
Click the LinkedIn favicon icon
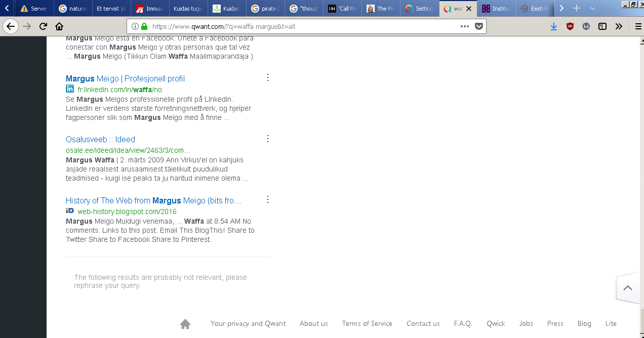click(70, 89)
